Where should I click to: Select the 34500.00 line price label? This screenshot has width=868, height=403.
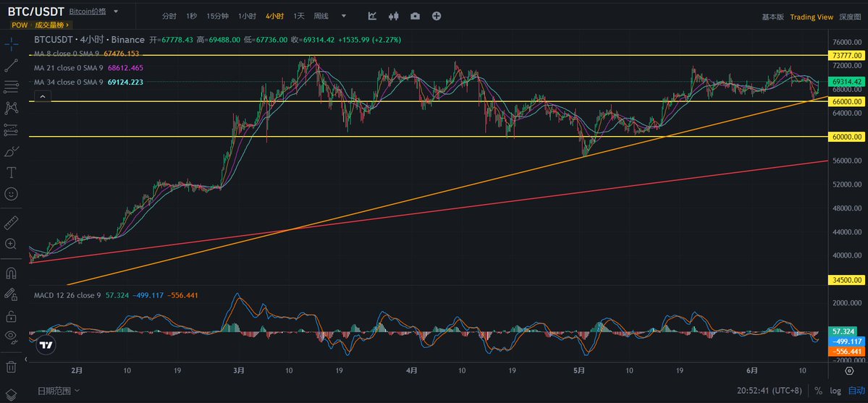pyautogui.click(x=846, y=280)
